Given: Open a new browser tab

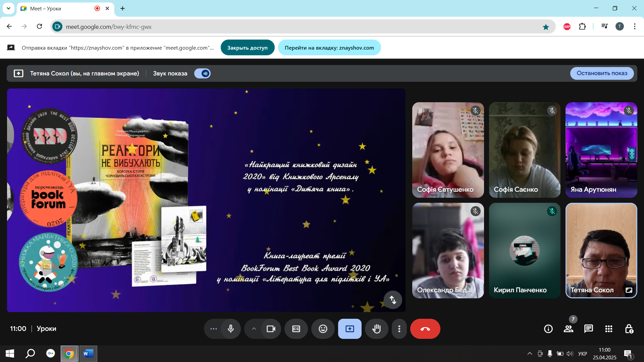Looking at the screenshot, I should click(x=123, y=8).
